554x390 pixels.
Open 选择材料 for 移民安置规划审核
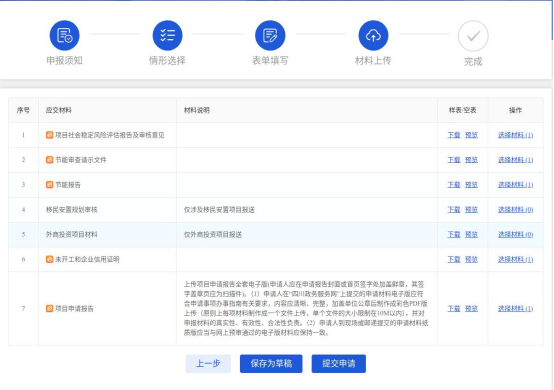coord(515,209)
